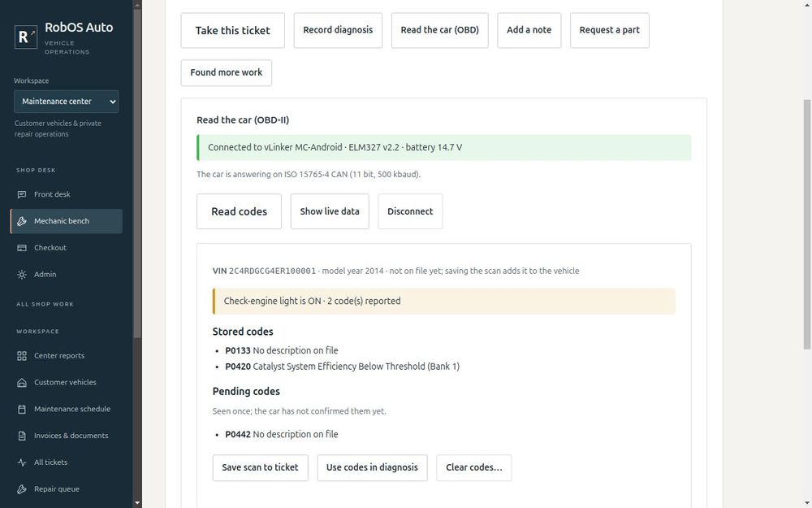Open Admin in the sidebar
This screenshot has width=812, height=508.
coord(67,275)
